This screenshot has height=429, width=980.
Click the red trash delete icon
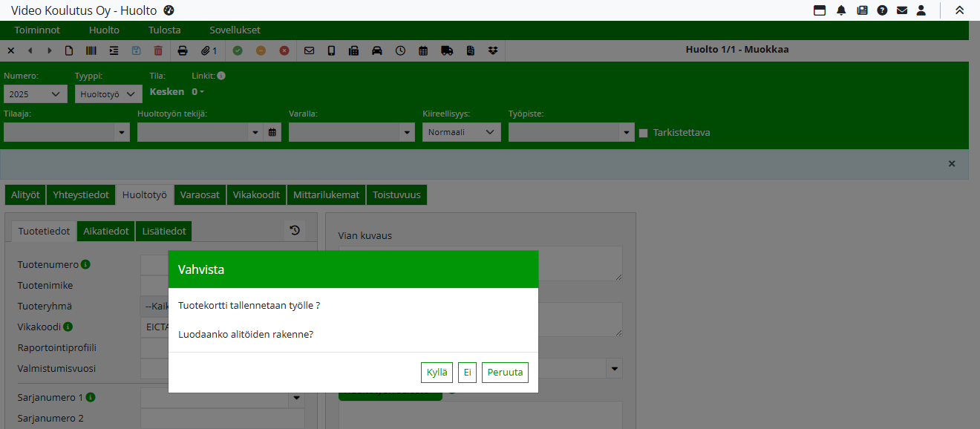tap(158, 50)
